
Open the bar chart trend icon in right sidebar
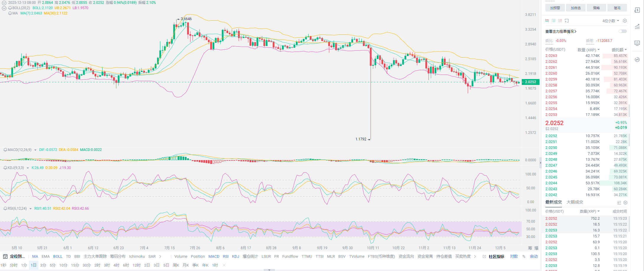point(637,27)
